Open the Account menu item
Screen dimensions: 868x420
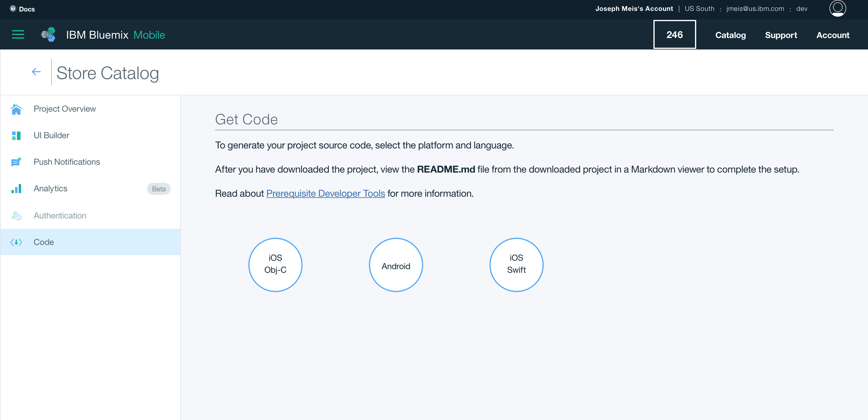pos(833,35)
